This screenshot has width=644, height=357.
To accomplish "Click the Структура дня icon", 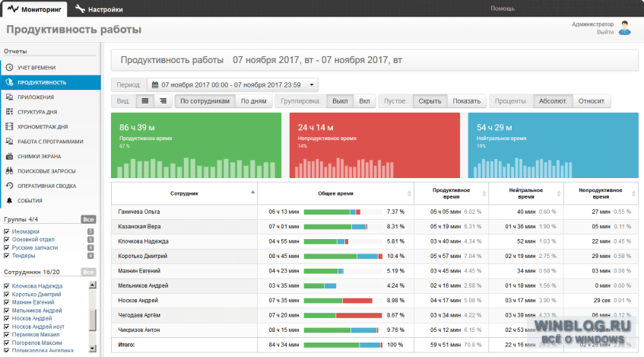I will pos(9,112).
